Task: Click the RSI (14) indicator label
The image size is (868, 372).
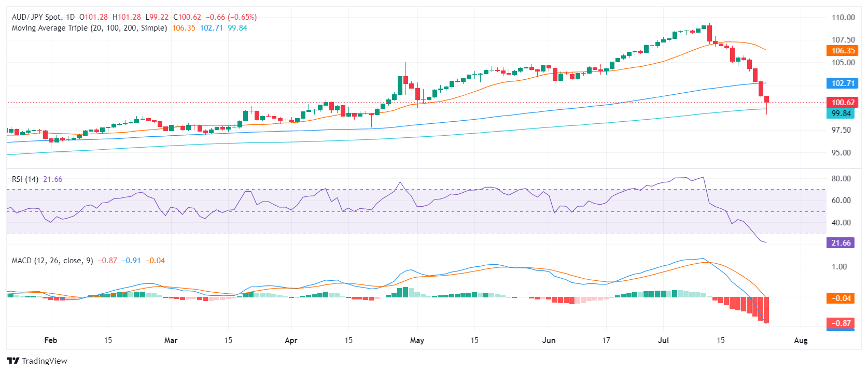Action: [25, 179]
